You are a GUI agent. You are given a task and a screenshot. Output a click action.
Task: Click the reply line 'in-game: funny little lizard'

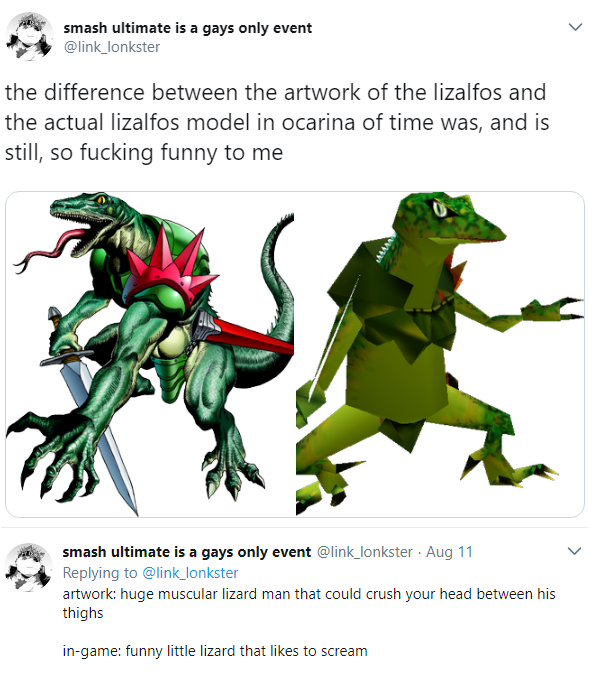[x=215, y=651]
